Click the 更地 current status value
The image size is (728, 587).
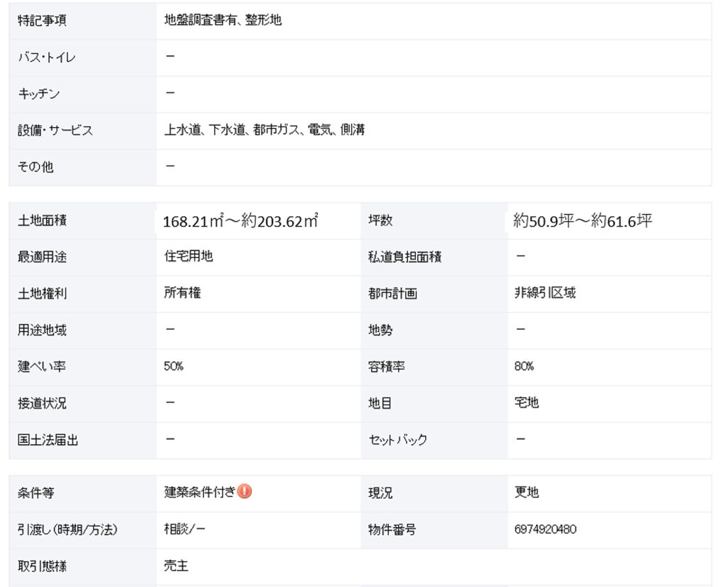coord(527,492)
